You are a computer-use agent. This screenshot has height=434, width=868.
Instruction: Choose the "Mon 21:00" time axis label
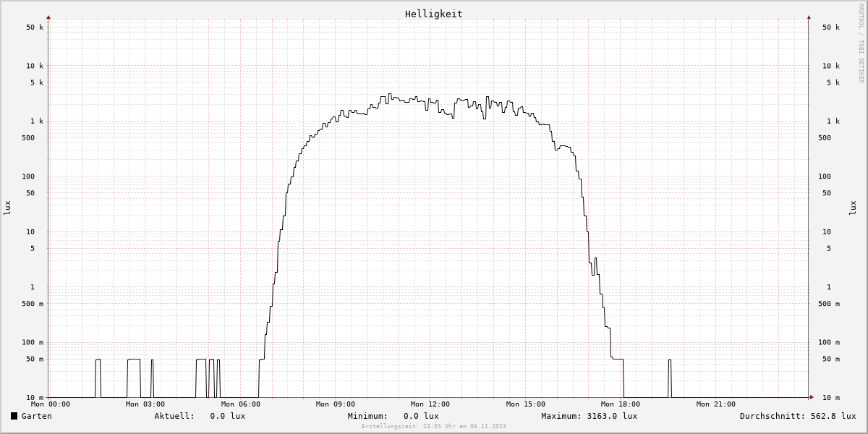(x=716, y=404)
